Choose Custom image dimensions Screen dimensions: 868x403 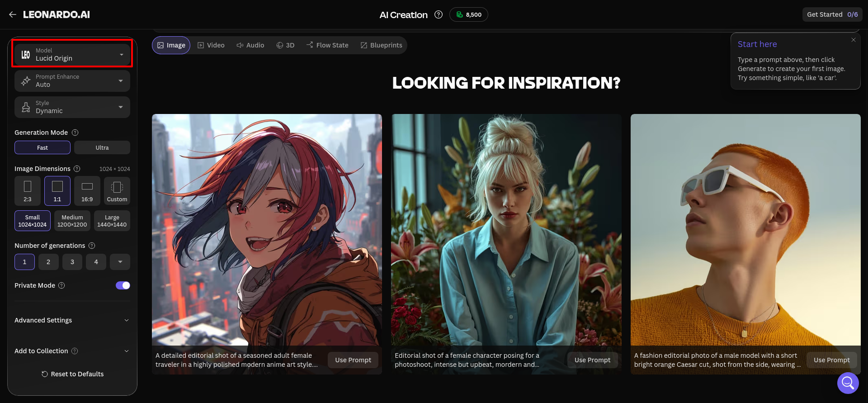tap(117, 191)
